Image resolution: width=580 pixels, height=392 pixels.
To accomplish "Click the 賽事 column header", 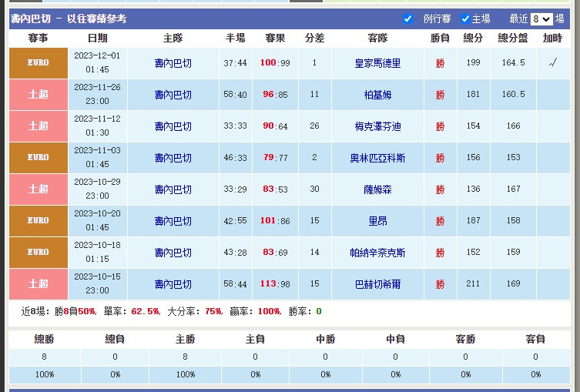I will point(38,38).
